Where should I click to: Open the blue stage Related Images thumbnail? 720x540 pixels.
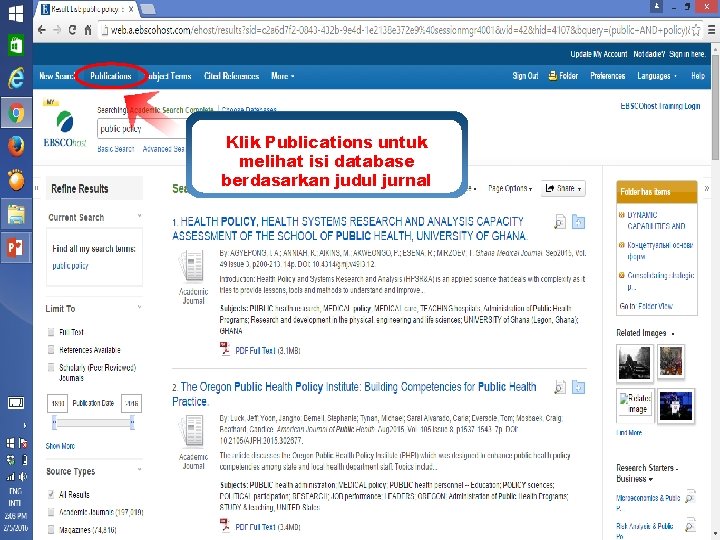675,406
